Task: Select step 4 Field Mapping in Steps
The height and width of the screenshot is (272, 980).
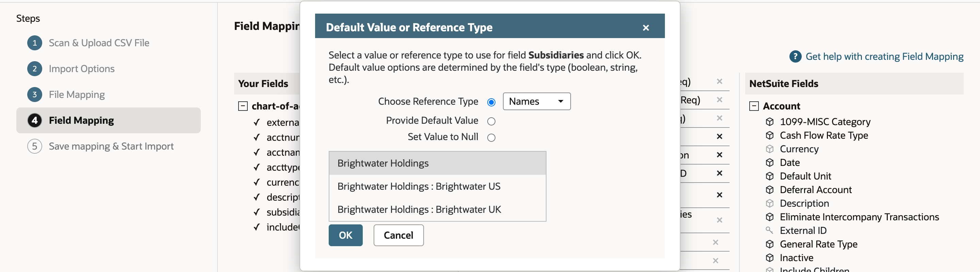Action: tap(109, 120)
